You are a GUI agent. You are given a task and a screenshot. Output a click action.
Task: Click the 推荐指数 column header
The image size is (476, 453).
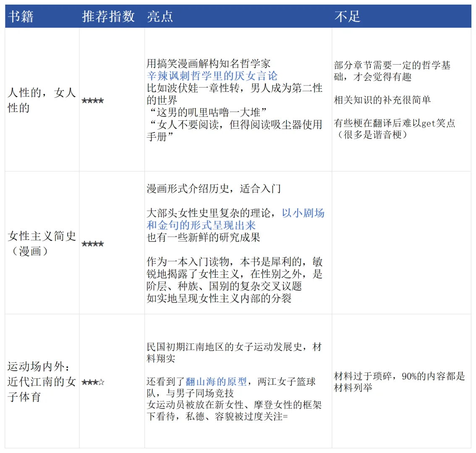tap(108, 16)
